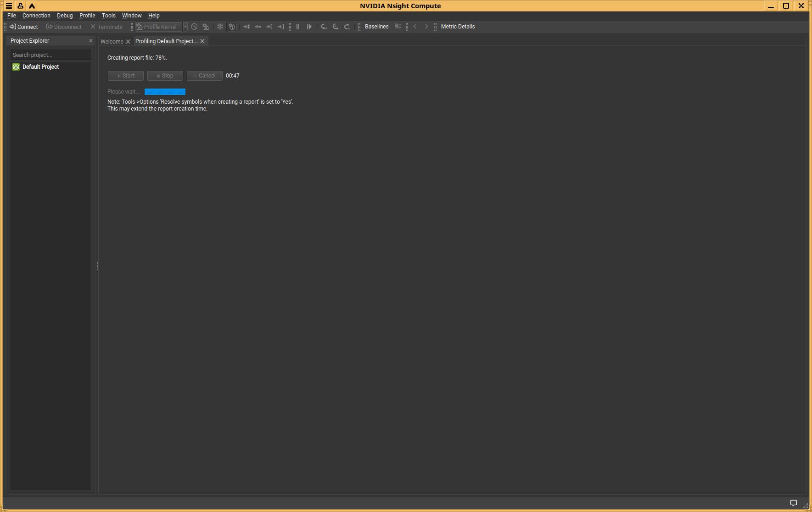Viewport: 812px width, 512px height.
Task: Click the 'Creating report file: 78%.' status text
Action: [x=137, y=58]
